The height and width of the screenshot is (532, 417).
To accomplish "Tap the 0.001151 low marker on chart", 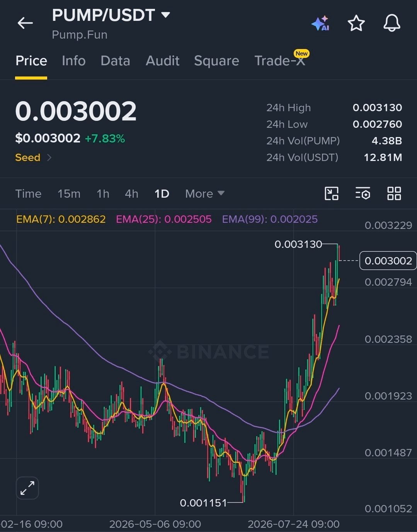I will (203, 503).
